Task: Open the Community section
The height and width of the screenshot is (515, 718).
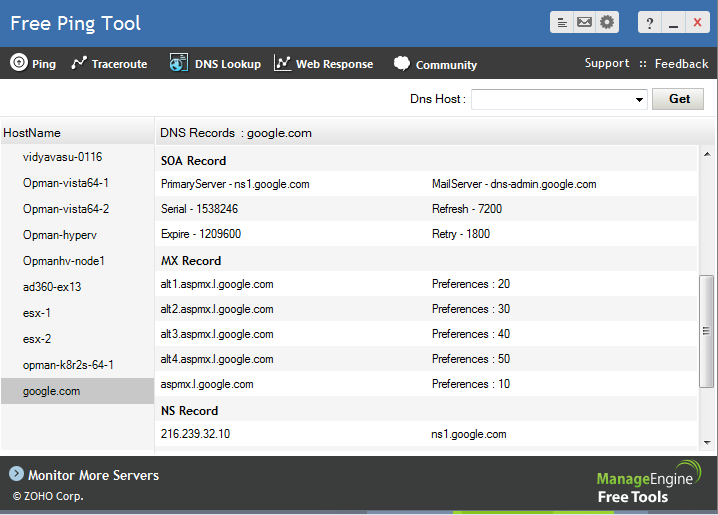Action: 435,64
